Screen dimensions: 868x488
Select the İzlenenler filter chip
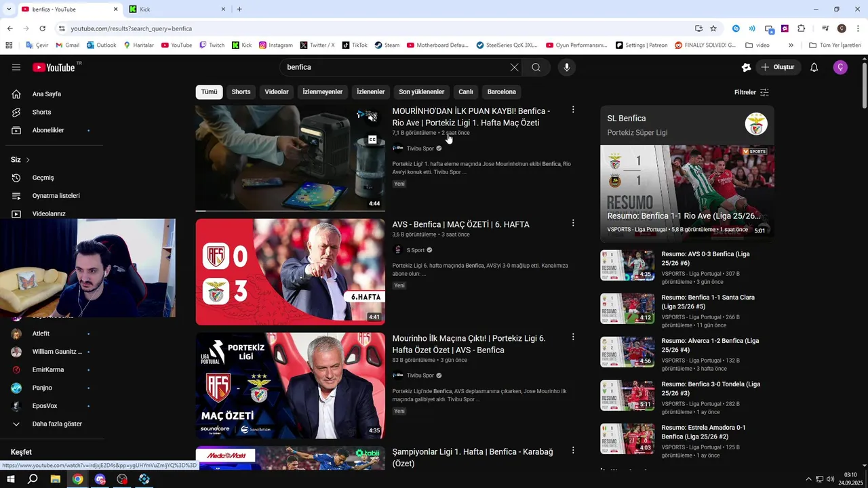pyautogui.click(x=371, y=91)
